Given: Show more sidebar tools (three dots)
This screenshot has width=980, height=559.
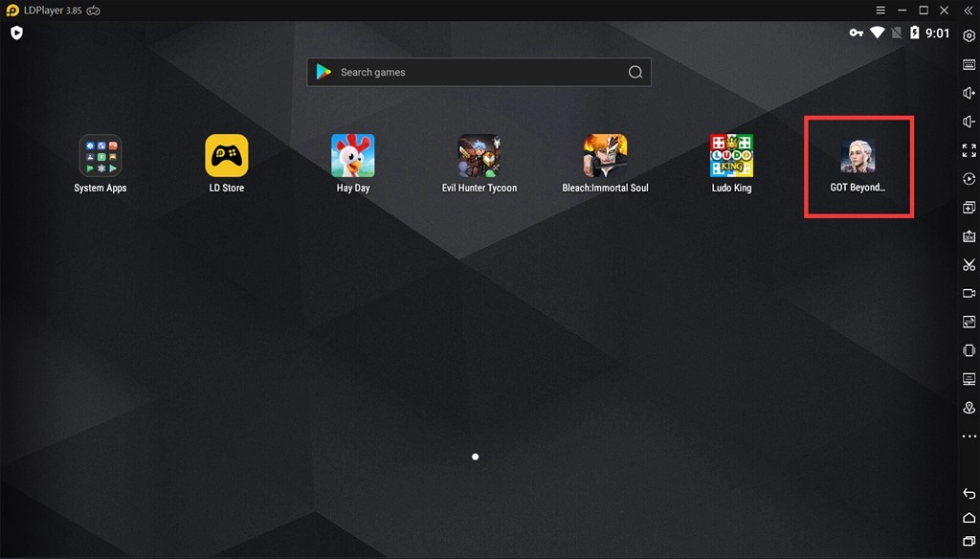Looking at the screenshot, I should click(969, 436).
